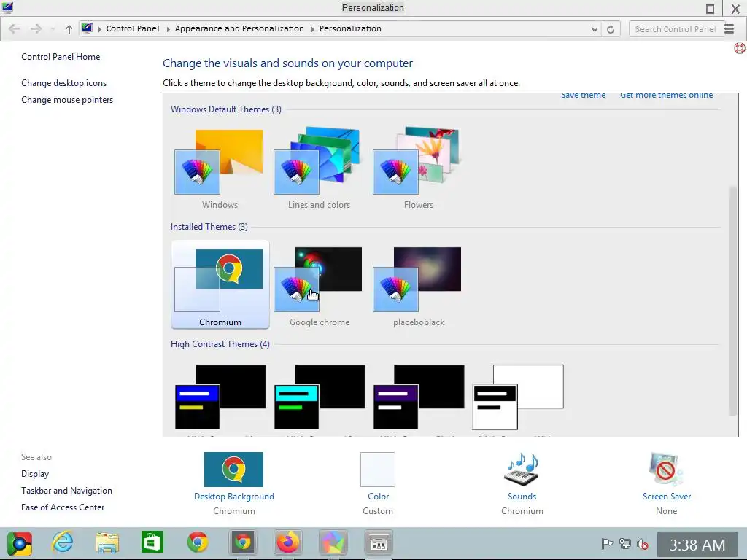Open the colorful pentagon app on taskbar
747x560 pixels.
tap(333, 542)
